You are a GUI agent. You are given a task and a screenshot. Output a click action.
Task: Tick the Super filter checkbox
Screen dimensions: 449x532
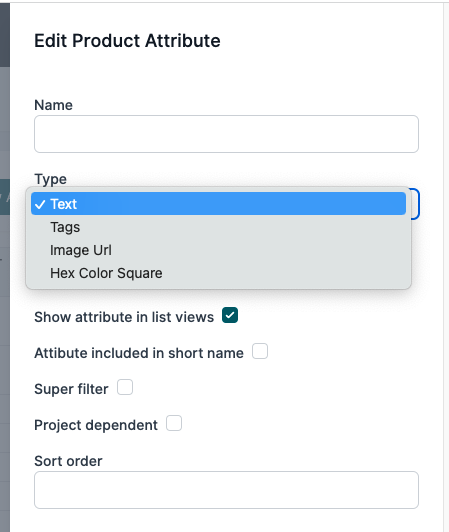125,387
